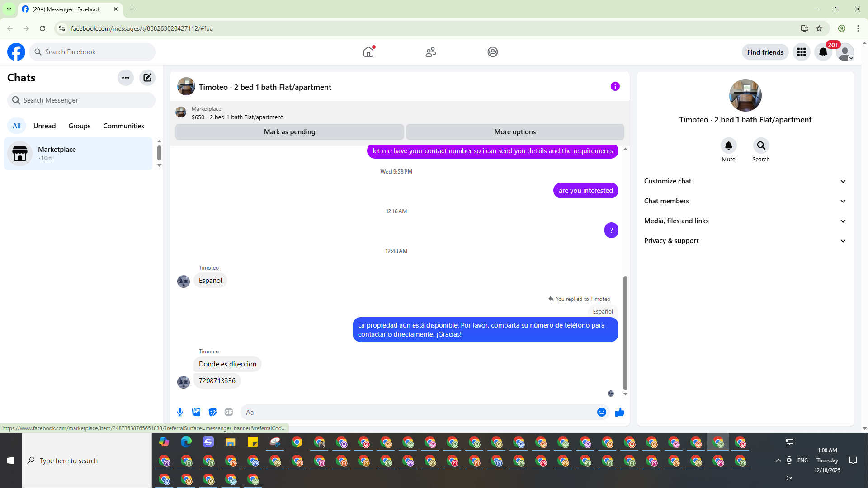Viewport: 868px width, 488px height.
Task: Switch to the Communities tab
Action: click(x=123, y=126)
